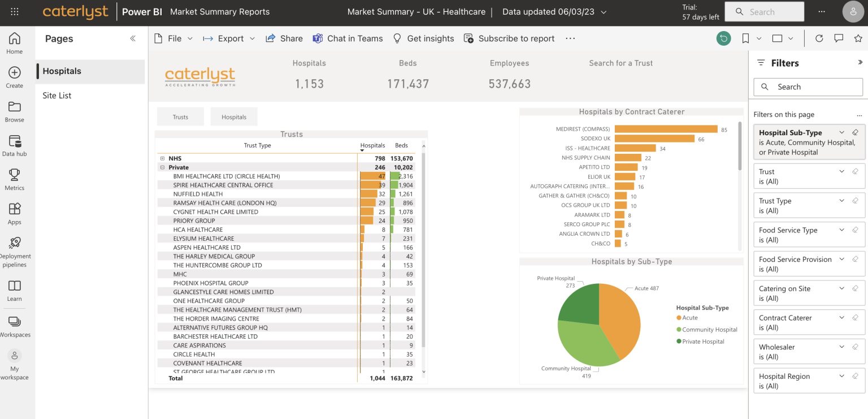Refresh the report visuals
Viewport: 868px width, 419px height.
point(819,38)
